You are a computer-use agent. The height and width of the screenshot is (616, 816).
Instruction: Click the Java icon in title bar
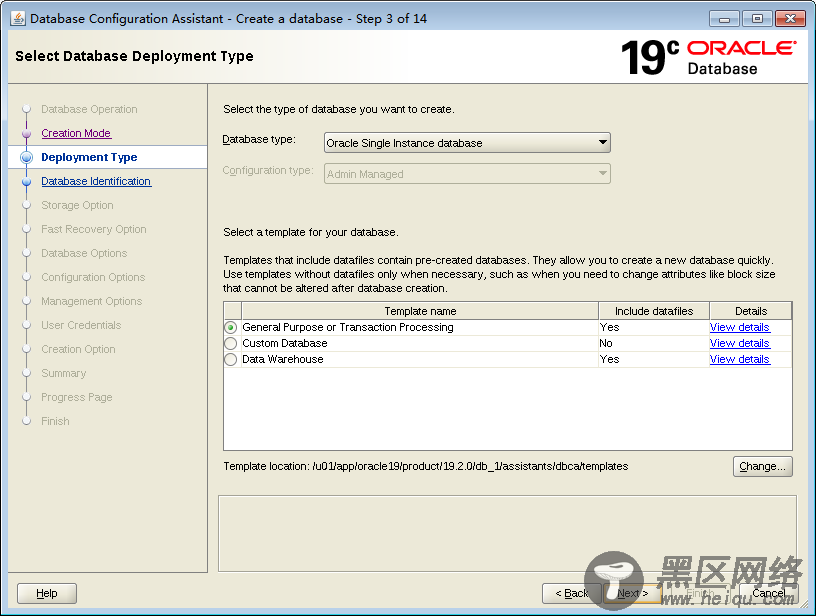tap(18, 18)
